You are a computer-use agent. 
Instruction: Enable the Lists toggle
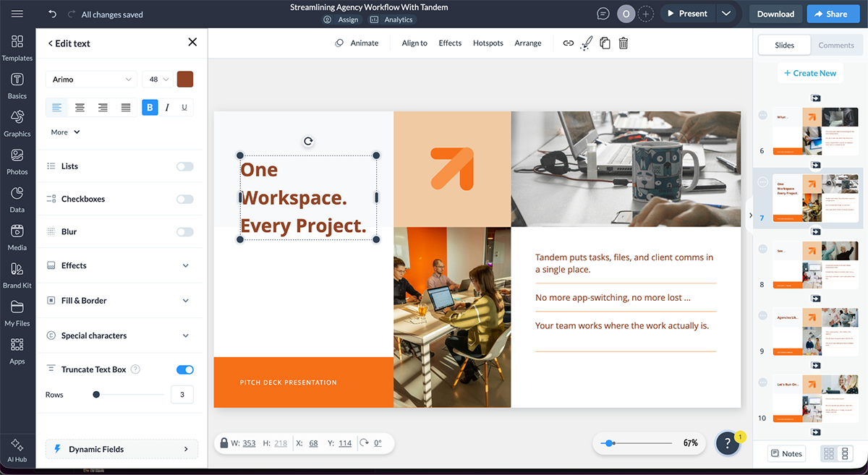click(x=185, y=166)
